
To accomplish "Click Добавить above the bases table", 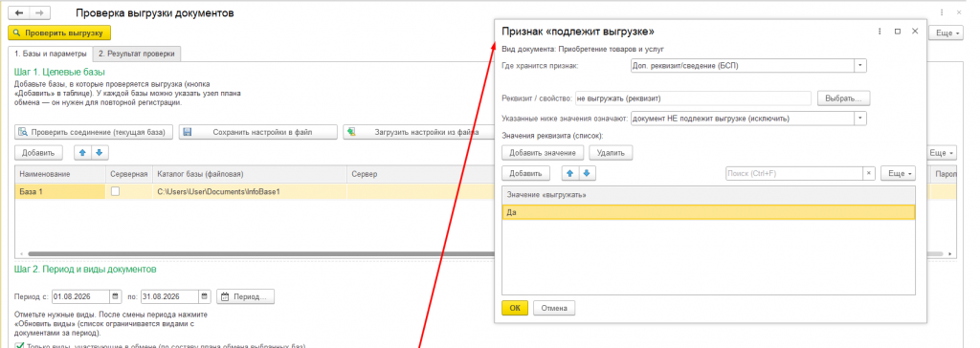I will (x=38, y=152).
